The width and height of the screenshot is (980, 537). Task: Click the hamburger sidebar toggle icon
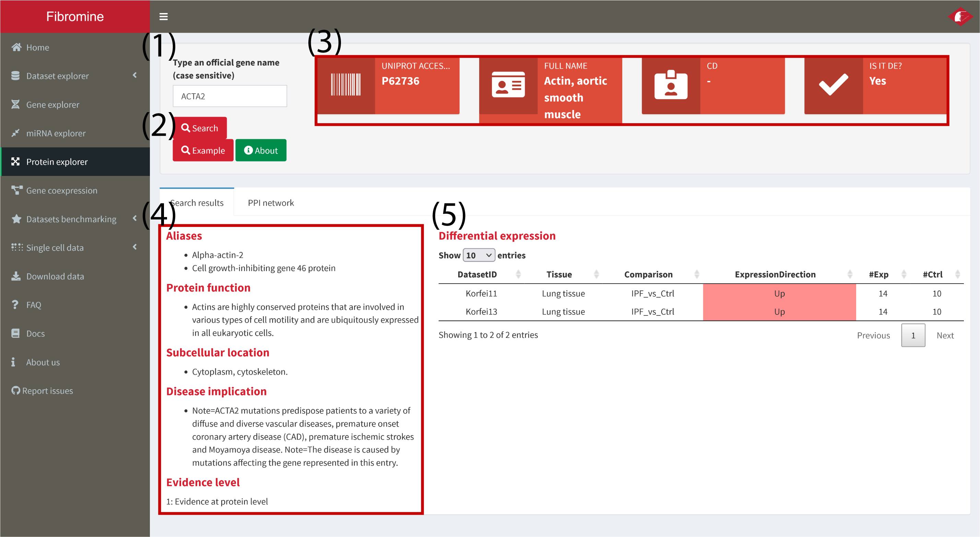pos(163,16)
